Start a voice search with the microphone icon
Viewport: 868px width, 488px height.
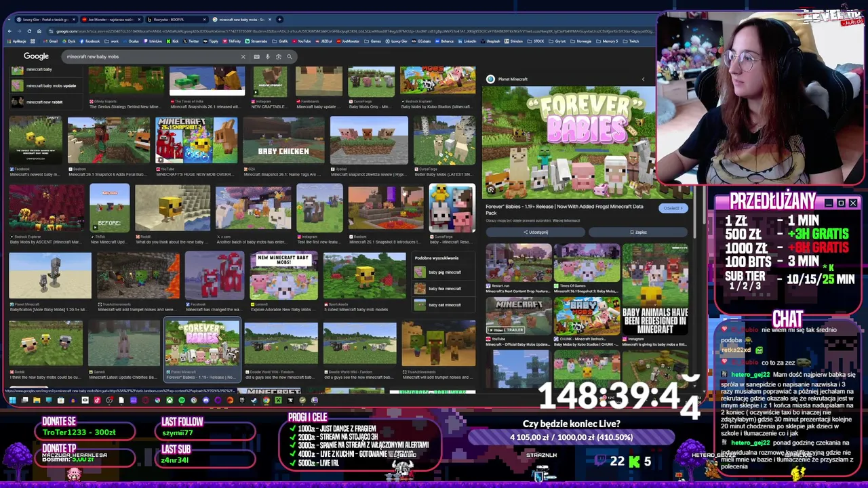pyautogui.click(x=267, y=57)
